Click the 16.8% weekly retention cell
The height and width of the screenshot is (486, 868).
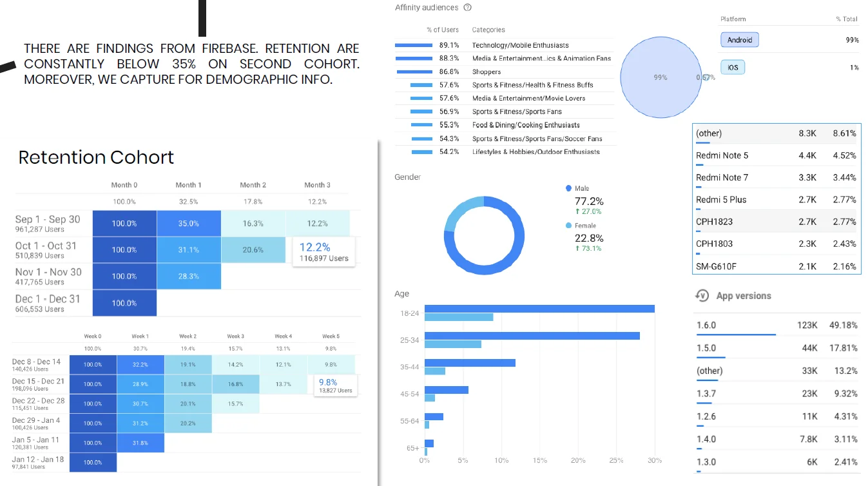[235, 384]
